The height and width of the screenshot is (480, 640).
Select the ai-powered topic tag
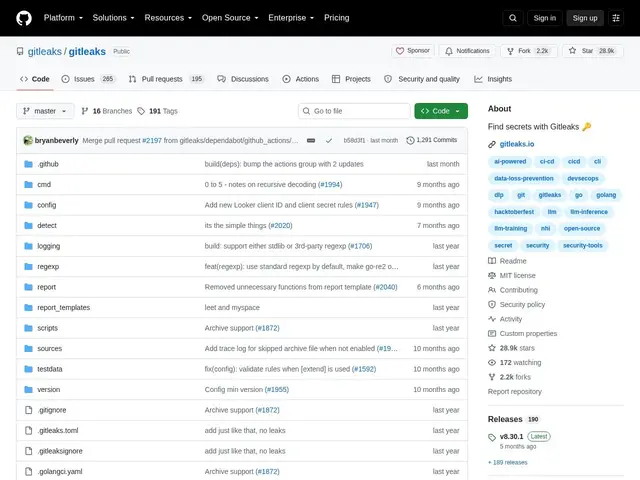click(510, 162)
